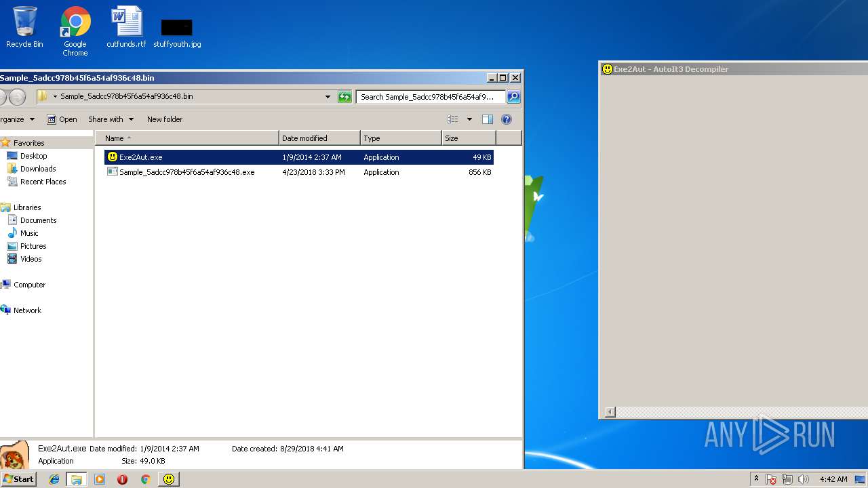Sort files by Date modified column
This screenshot has width=868, height=488.
[x=319, y=138]
